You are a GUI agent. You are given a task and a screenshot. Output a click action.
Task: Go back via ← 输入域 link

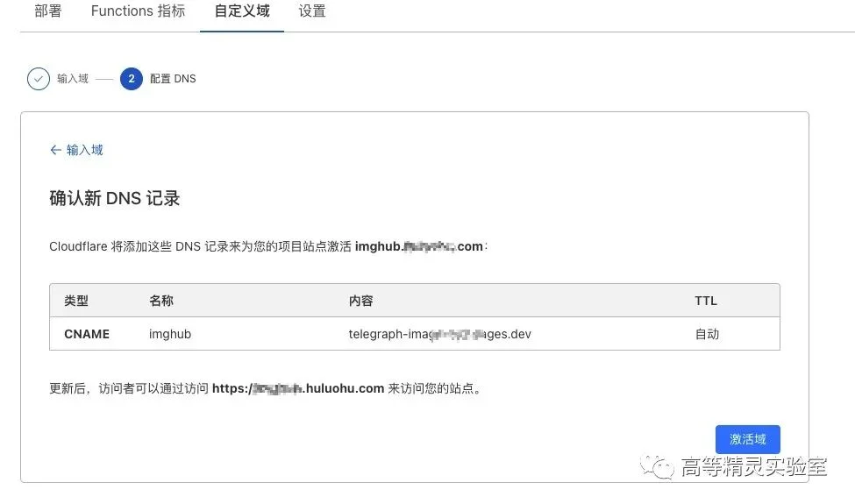point(76,150)
